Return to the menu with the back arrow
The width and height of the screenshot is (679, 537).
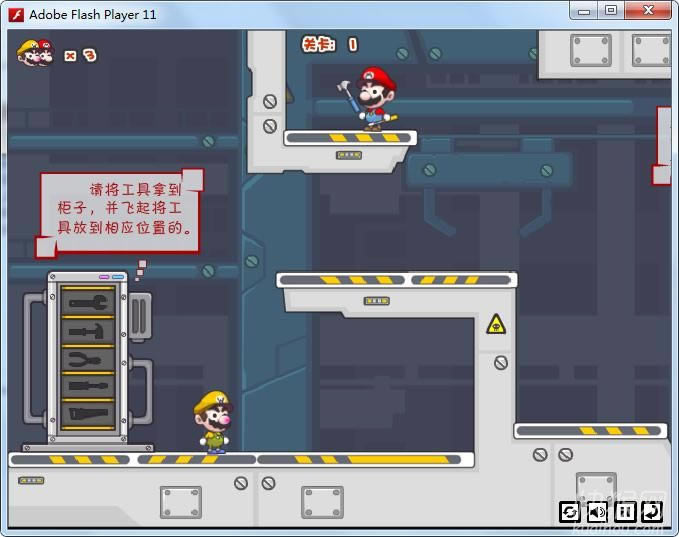(x=652, y=512)
